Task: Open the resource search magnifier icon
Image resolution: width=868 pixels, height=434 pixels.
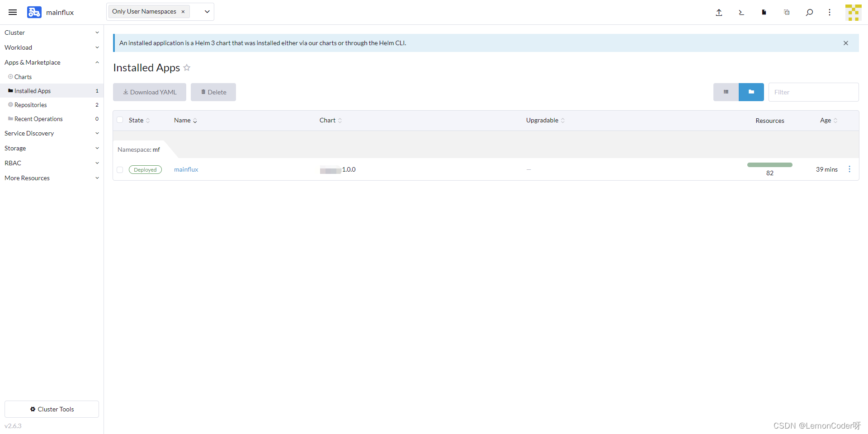Action: [809, 12]
